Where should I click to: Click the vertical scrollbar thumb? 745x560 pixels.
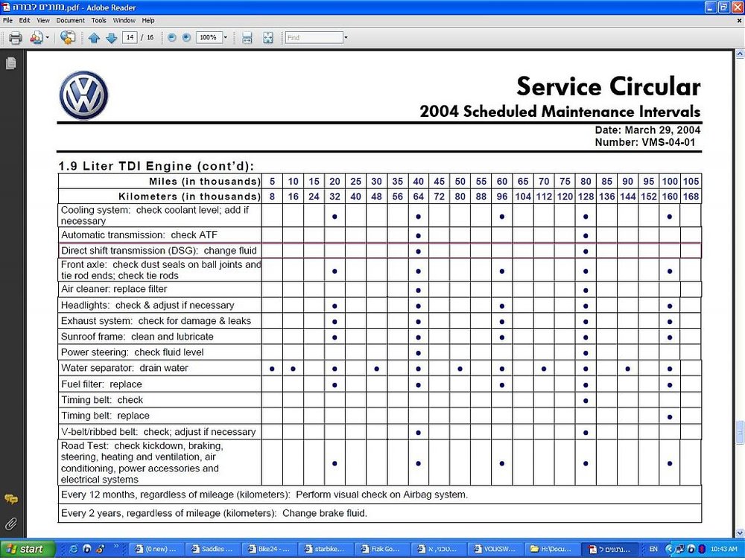coord(740,432)
